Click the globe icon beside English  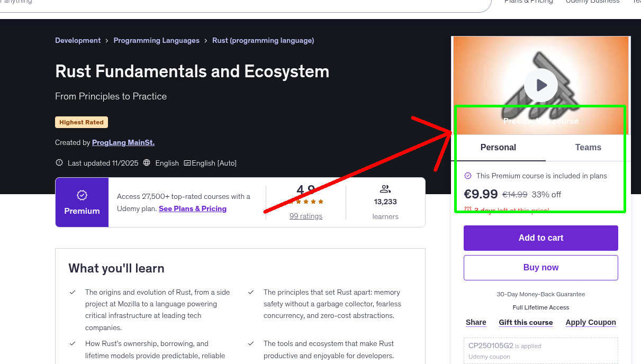[x=146, y=163]
